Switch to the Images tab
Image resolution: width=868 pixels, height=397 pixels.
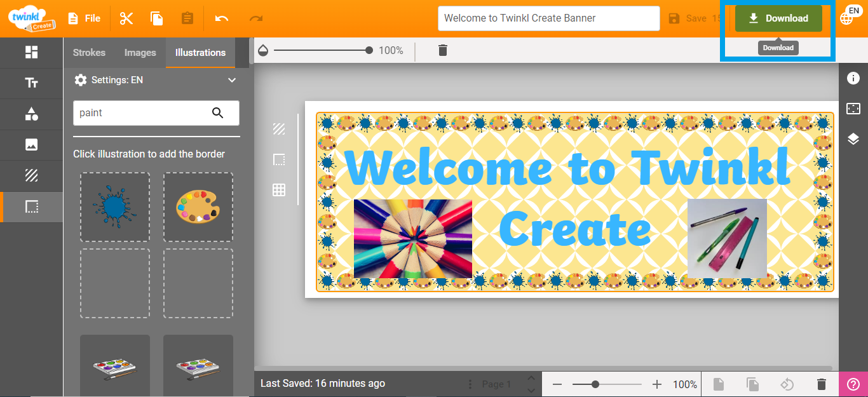(x=140, y=53)
